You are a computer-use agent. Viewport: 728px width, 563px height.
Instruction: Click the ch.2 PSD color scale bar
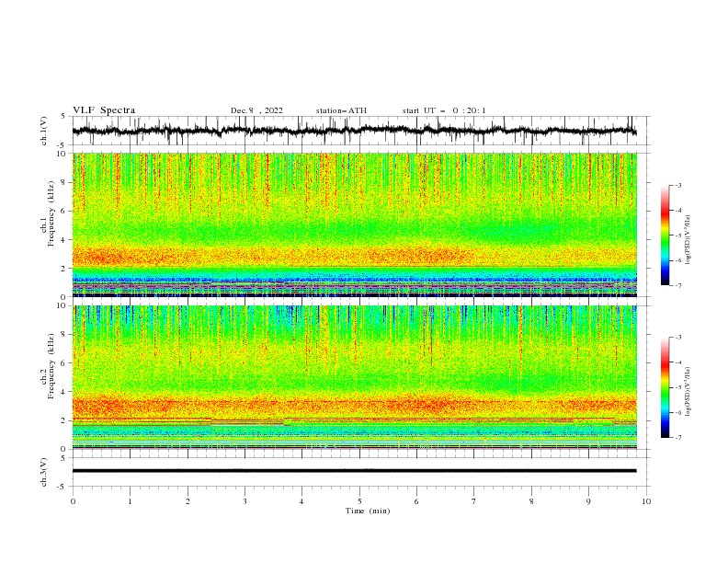[665, 387]
